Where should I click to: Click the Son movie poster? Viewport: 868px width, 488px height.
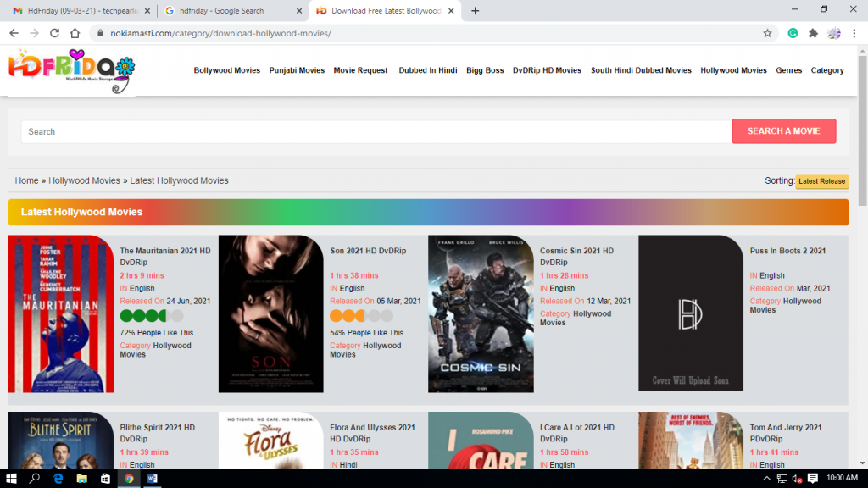tap(270, 313)
